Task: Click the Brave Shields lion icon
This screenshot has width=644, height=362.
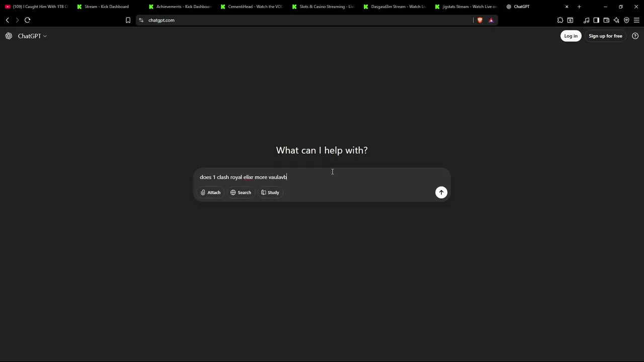Action: (x=479, y=20)
